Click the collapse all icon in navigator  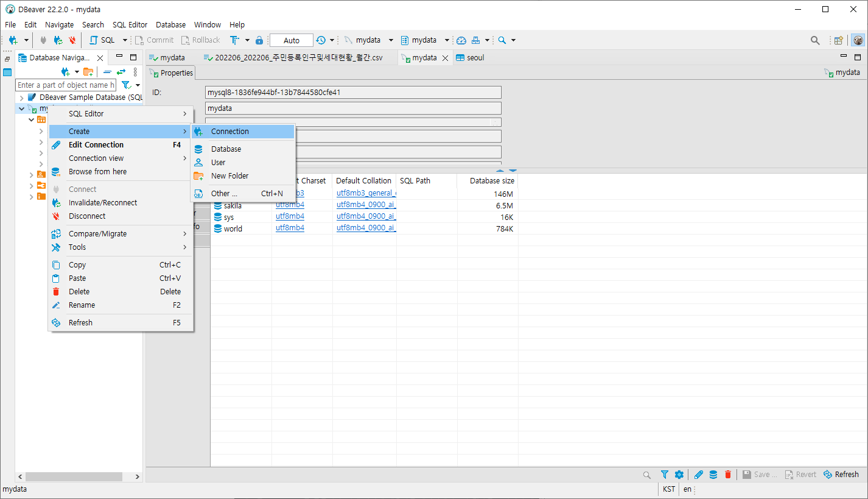pyautogui.click(x=107, y=72)
